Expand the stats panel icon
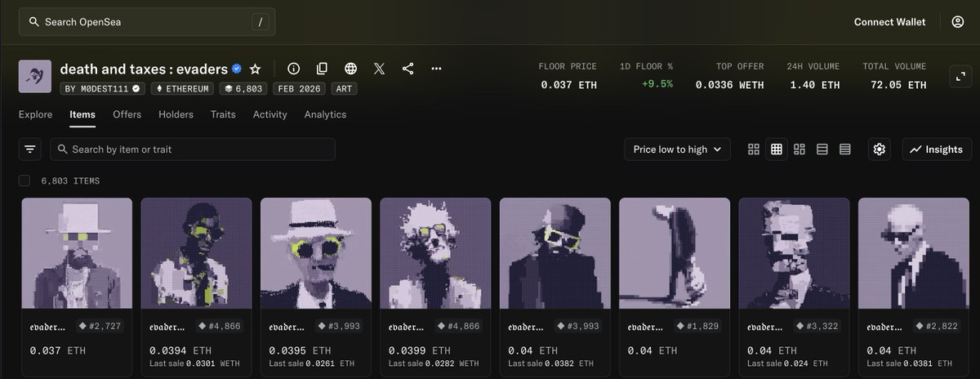980x379 pixels. (960, 77)
